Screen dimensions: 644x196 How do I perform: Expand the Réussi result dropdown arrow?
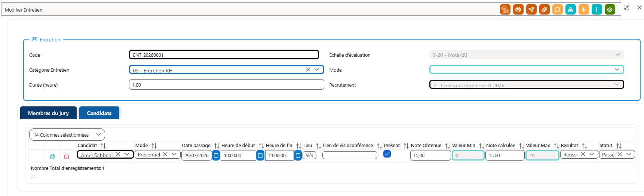click(x=592, y=154)
